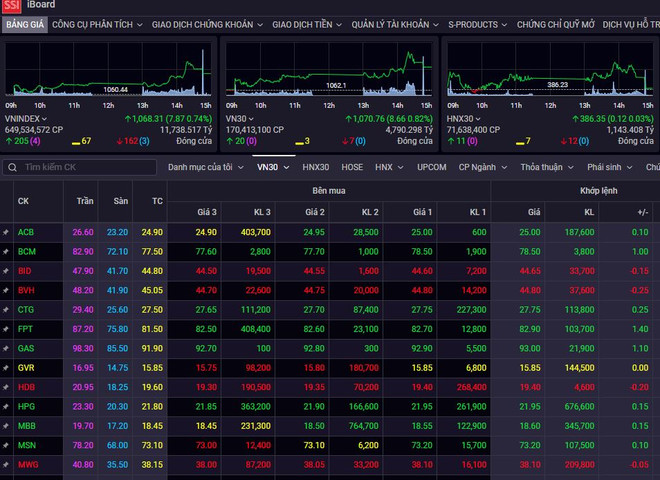Pin the CTG stock row
660x480 pixels.
click(6, 309)
